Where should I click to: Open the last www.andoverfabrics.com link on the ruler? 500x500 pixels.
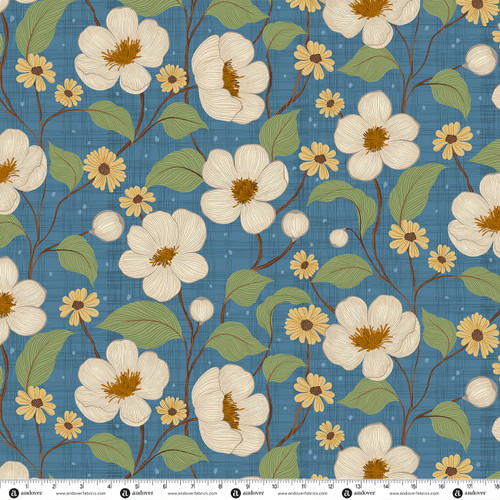[x=414, y=494]
